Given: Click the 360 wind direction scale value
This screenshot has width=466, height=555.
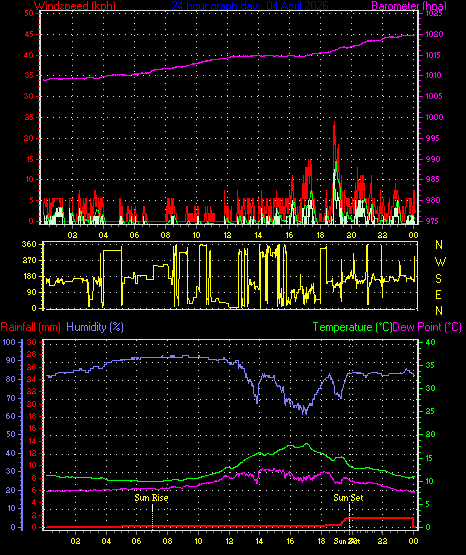Looking at the screenshot, I should (x=29, y=244).
